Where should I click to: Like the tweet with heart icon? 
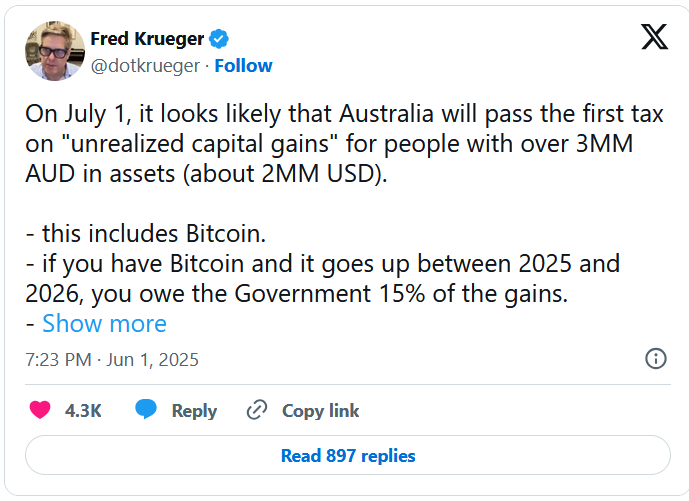click(40, 410)
